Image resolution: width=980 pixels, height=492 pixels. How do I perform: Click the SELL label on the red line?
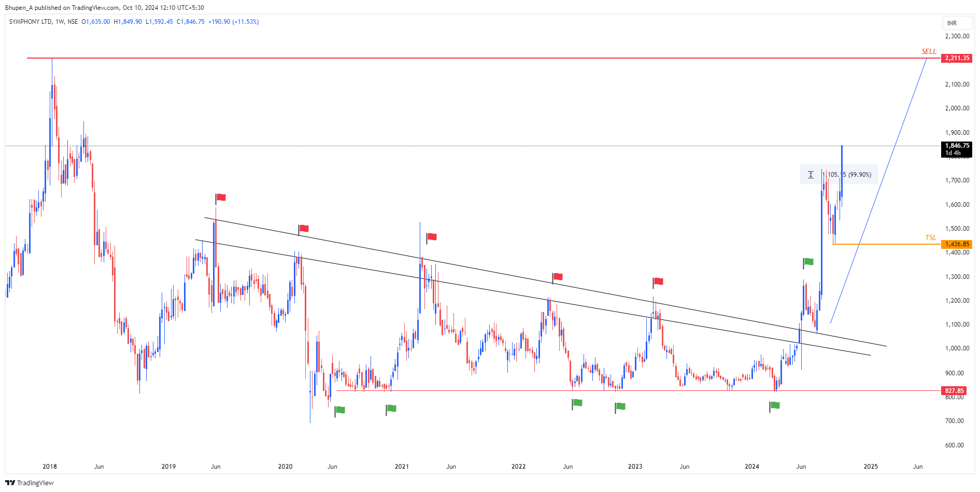929,51
